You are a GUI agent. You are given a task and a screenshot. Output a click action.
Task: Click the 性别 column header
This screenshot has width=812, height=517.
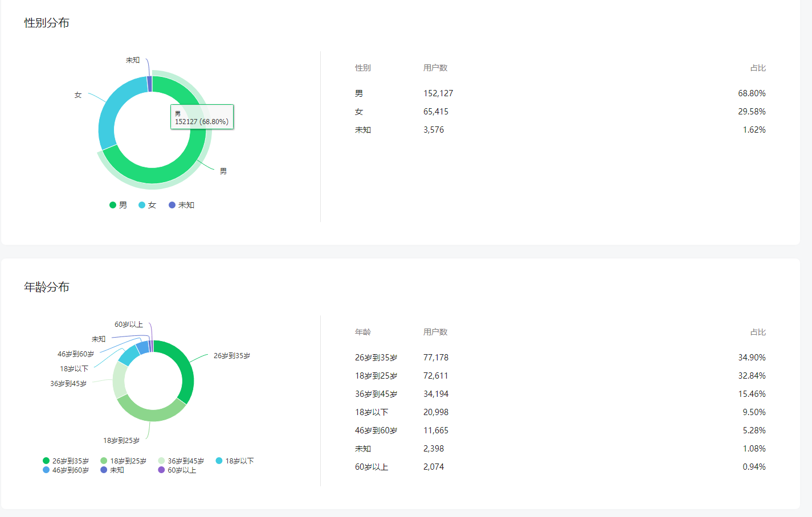pos(363,68)
